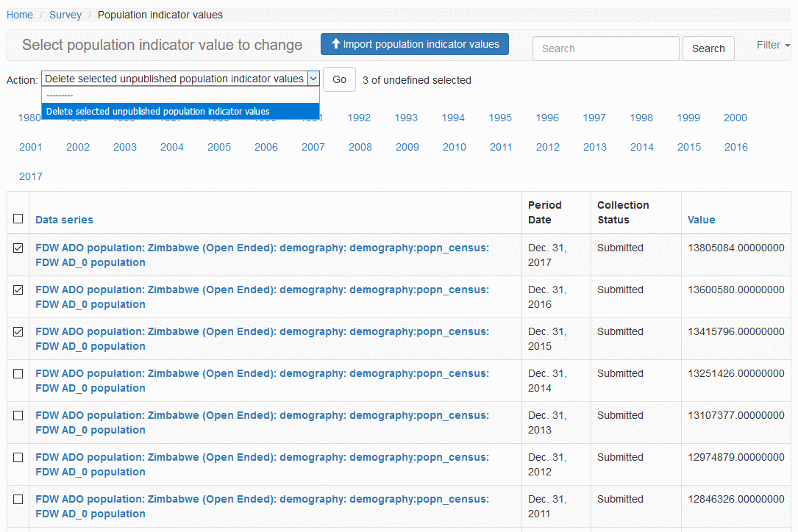Open the Survey breadcrumb link

click(65, 15)
